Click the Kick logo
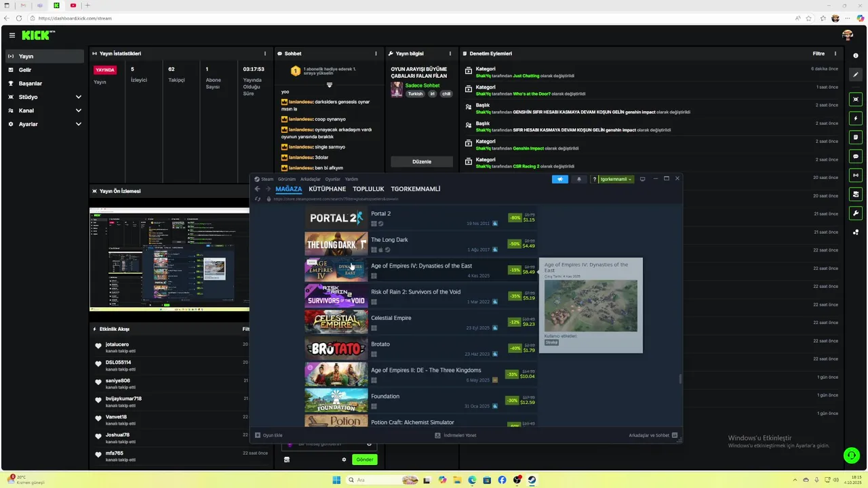The width and height of the screenshot is (868, 488). pos(38,35)
